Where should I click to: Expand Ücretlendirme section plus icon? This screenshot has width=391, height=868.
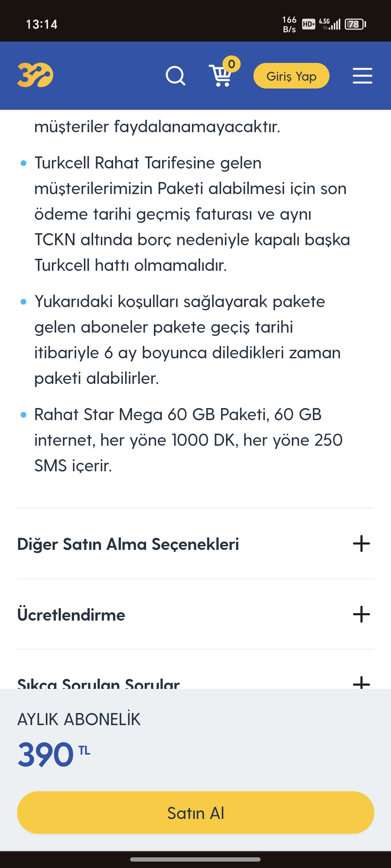tap(361, 614)
